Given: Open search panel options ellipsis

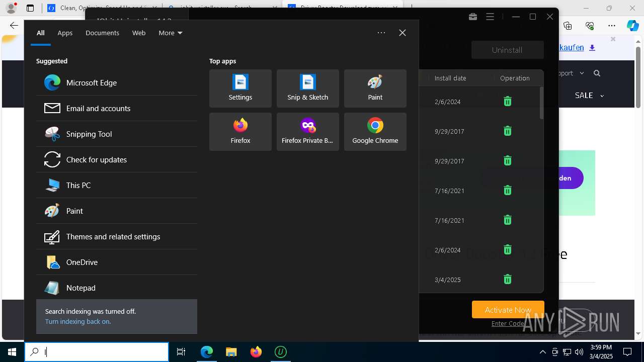Looking at the screenshot, I should [381, 33].
